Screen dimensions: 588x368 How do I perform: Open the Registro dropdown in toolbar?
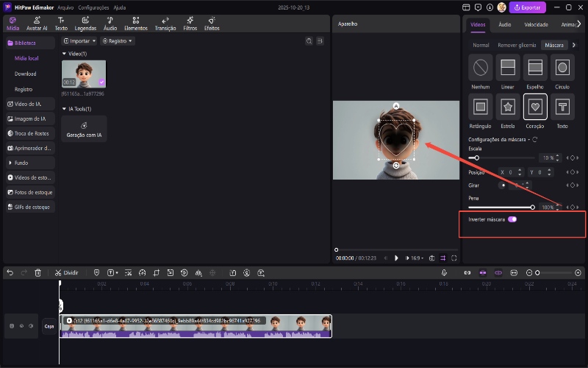pos(118,41)
